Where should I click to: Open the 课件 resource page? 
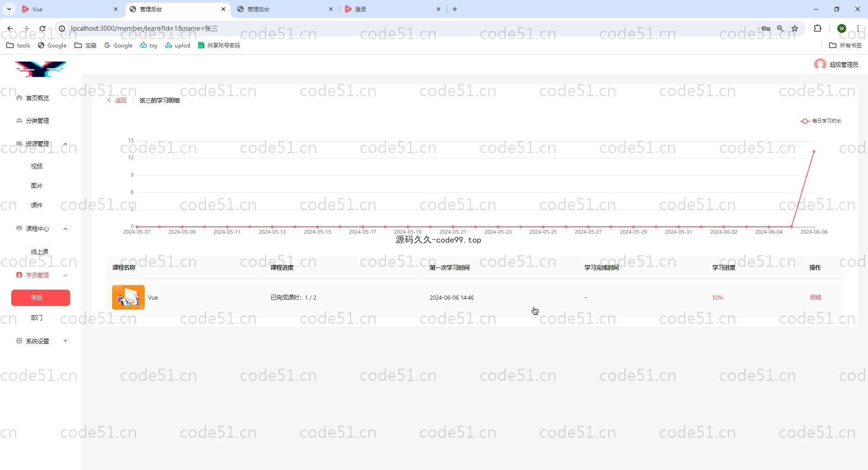tap(37, 205)
